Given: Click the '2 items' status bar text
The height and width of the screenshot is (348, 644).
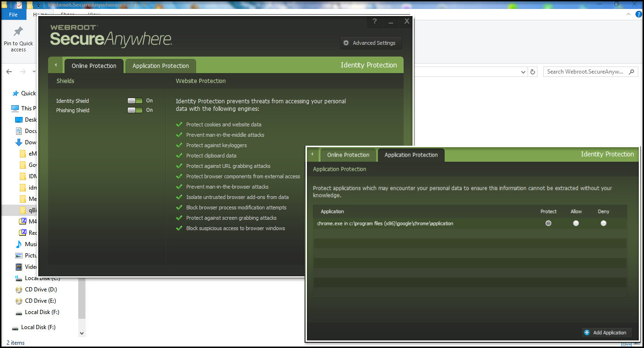Looking at the screenshot, I should point(16,343).
